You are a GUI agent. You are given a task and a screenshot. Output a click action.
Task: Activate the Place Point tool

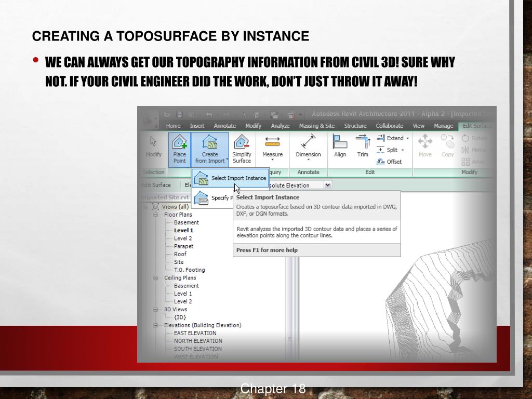pyautogui.click(x=179, y=149)
